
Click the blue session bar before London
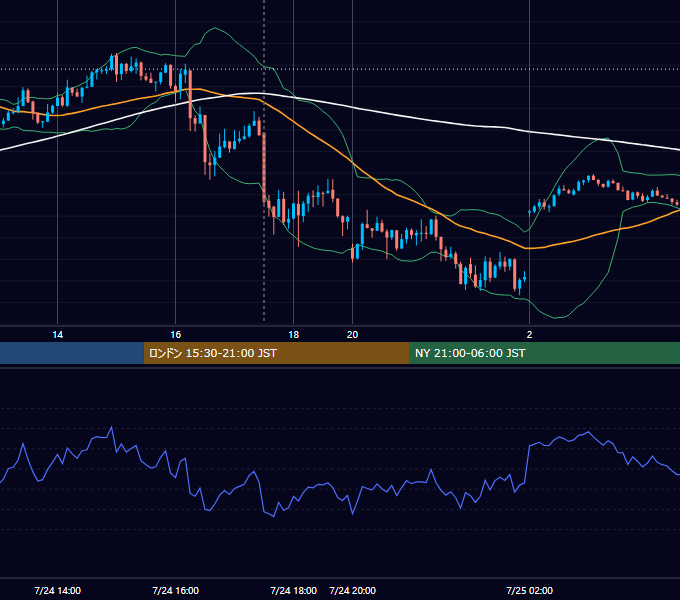pyautogui.click(x=72, y=353)
